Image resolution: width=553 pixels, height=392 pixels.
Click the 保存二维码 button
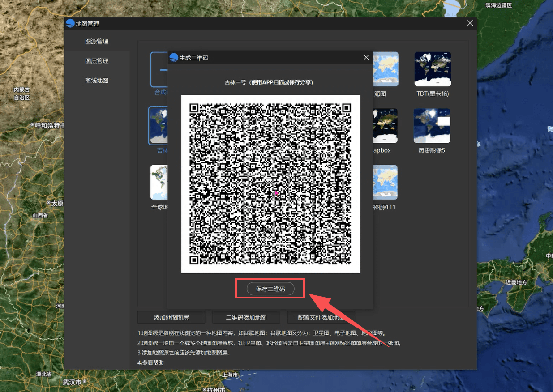(270, 289)
